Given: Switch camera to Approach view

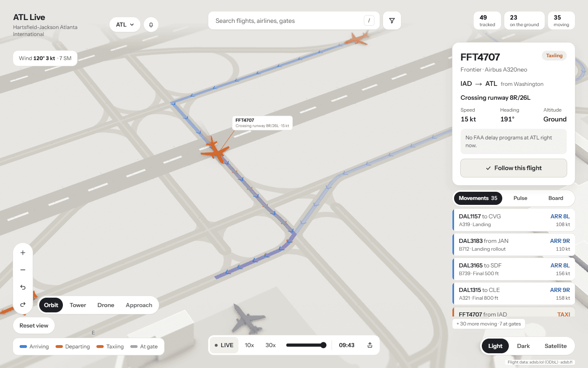Looking at the screenshot, I should pos(139,305).
